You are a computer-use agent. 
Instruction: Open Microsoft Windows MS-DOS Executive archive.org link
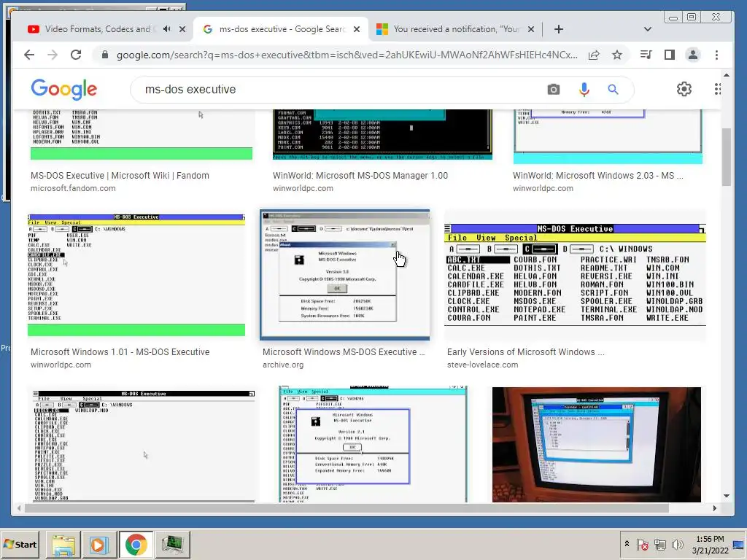tap(343, 352)
